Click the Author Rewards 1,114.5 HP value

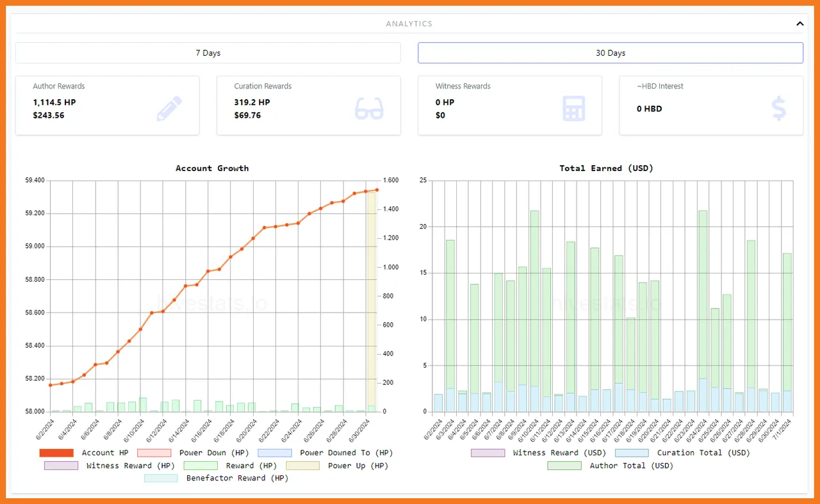(54, 102)
